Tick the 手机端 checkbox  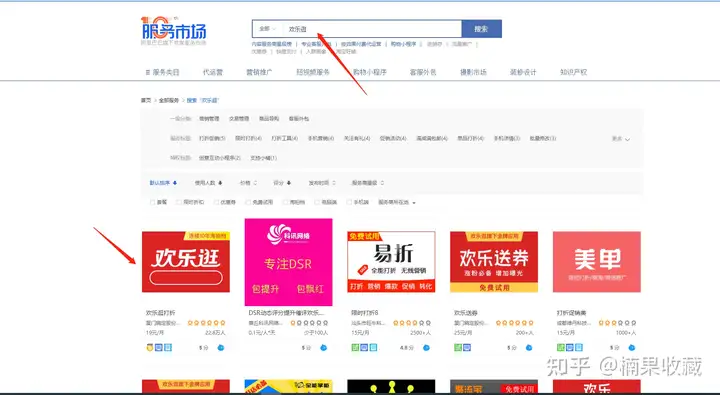(349, 203)
